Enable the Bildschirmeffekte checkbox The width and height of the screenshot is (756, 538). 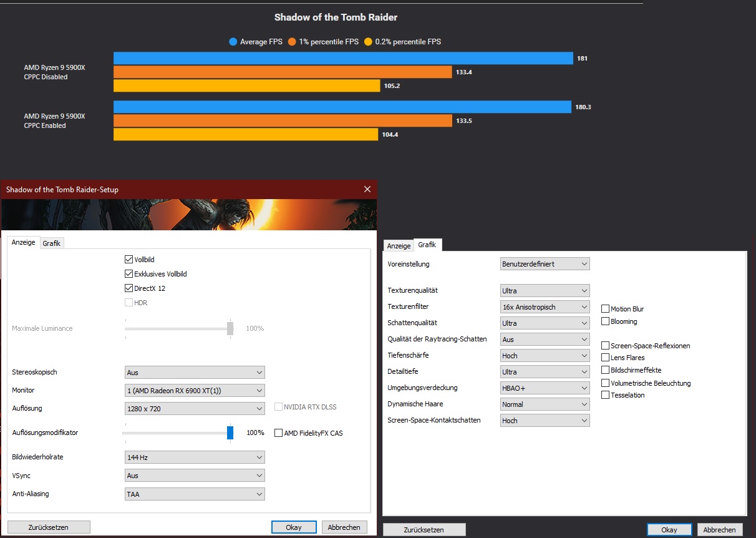click(x=605, y=370)
